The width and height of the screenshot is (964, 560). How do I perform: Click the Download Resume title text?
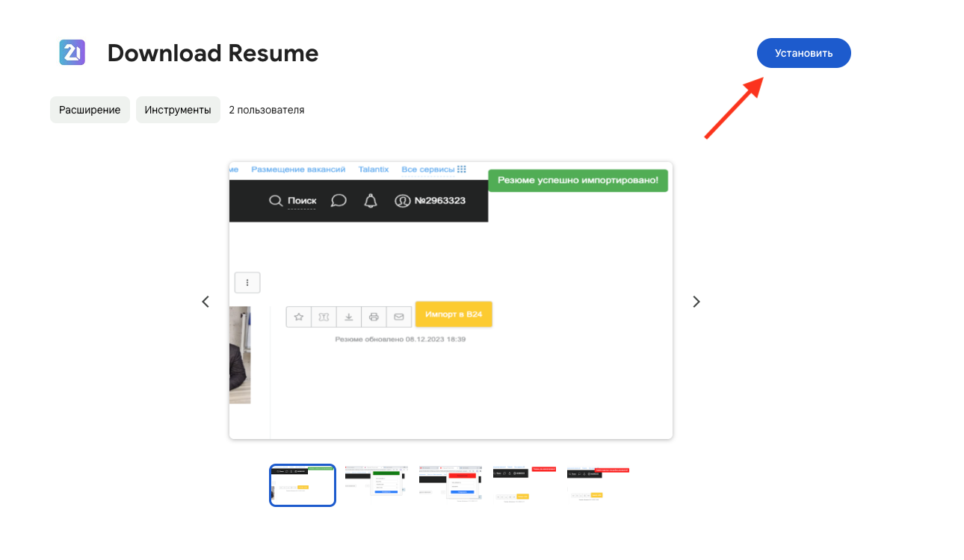[213, 53]
